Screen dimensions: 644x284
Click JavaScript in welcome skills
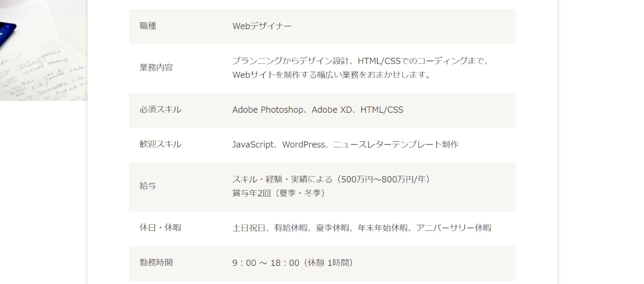click(253, 144)
